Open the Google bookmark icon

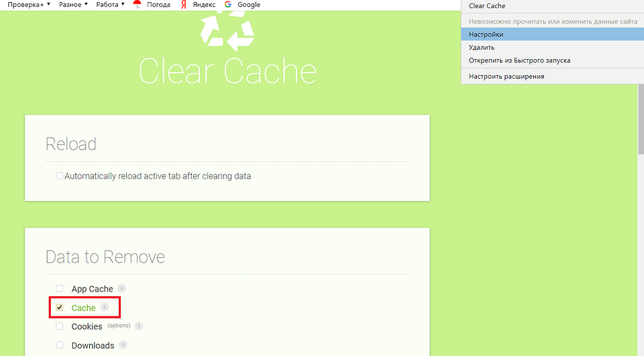[x=228, y=5]
